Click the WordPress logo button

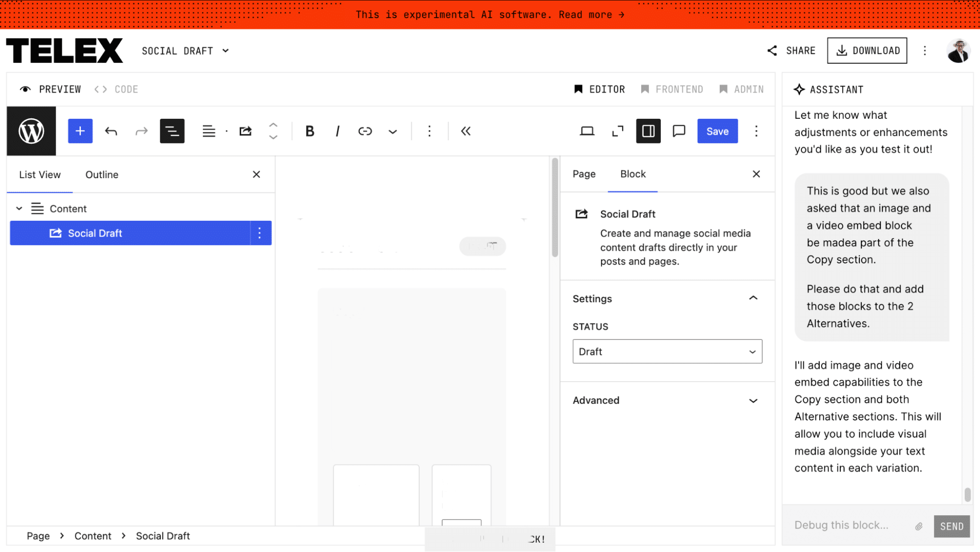coord(31,131)
